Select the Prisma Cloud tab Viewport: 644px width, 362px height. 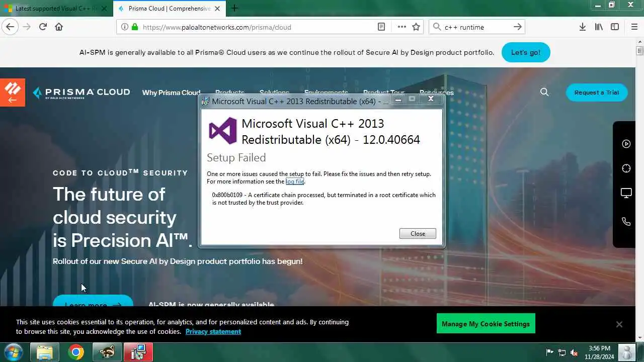[x=170, y=9]
